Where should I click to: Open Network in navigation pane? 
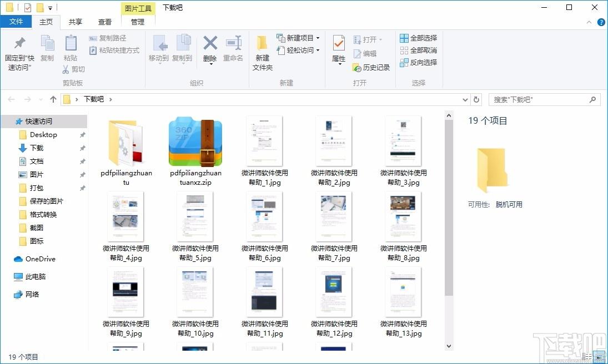(26, 294)
